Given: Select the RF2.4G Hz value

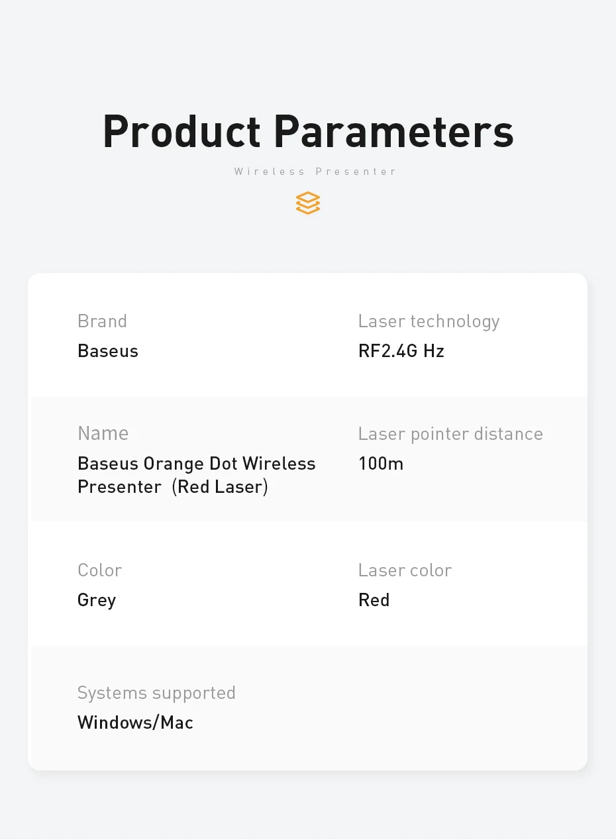Looking at the screenshot, I should (x=401, y=351).
